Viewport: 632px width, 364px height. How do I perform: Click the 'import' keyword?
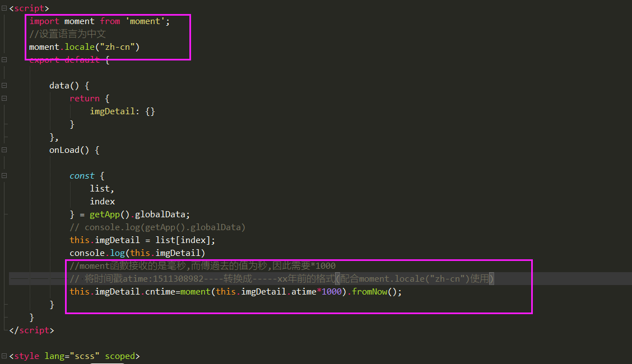tap(44, 21)
